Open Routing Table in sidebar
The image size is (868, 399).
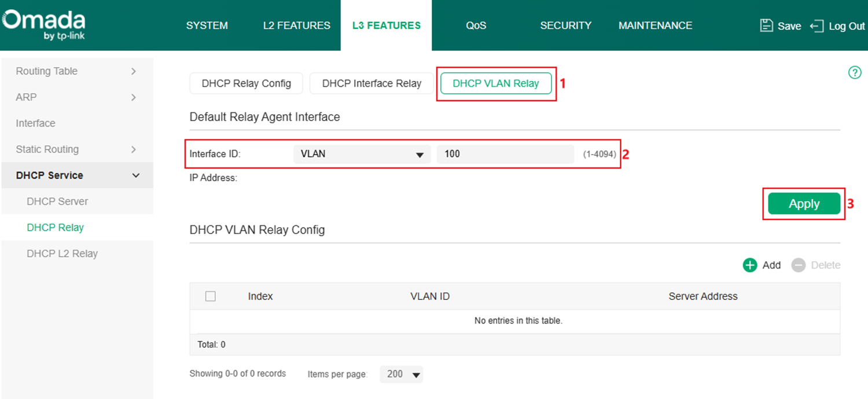(x=47, y=71)
